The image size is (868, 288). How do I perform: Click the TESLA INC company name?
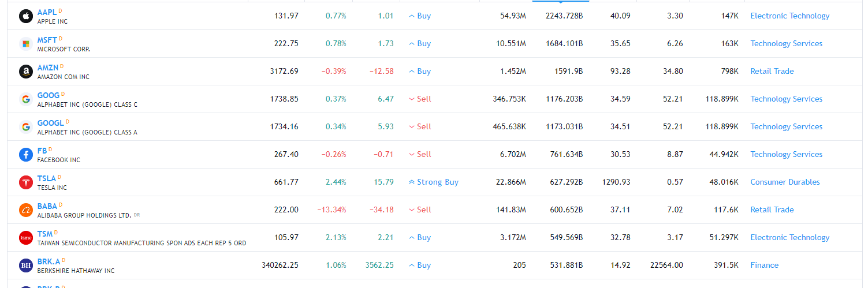point(52,188)
